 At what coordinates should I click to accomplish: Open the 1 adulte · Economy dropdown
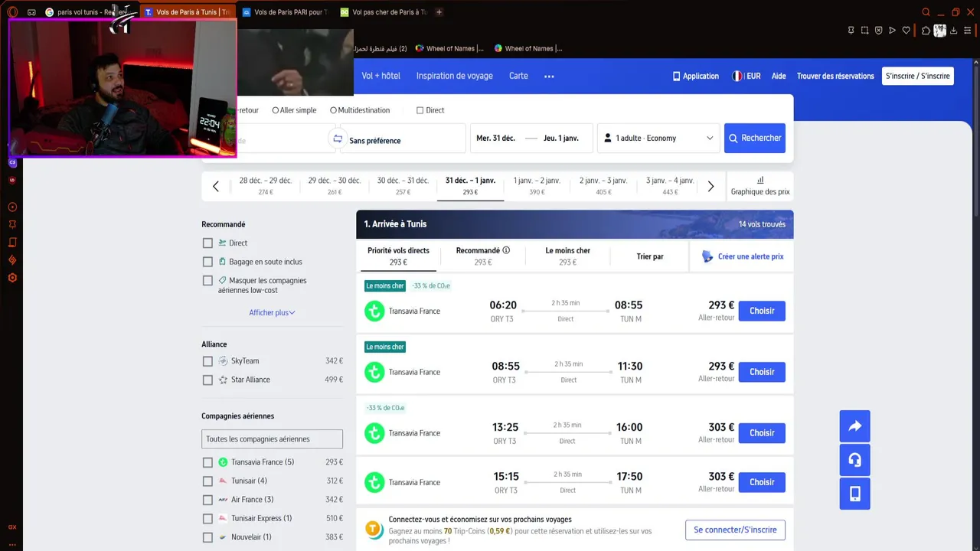658,139
